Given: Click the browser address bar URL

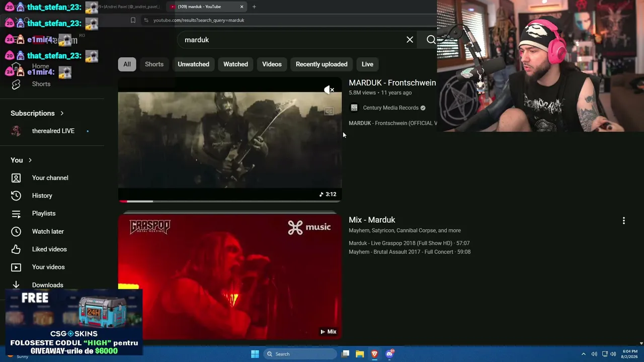Looking at the screenshot, I should coord(199,20).
